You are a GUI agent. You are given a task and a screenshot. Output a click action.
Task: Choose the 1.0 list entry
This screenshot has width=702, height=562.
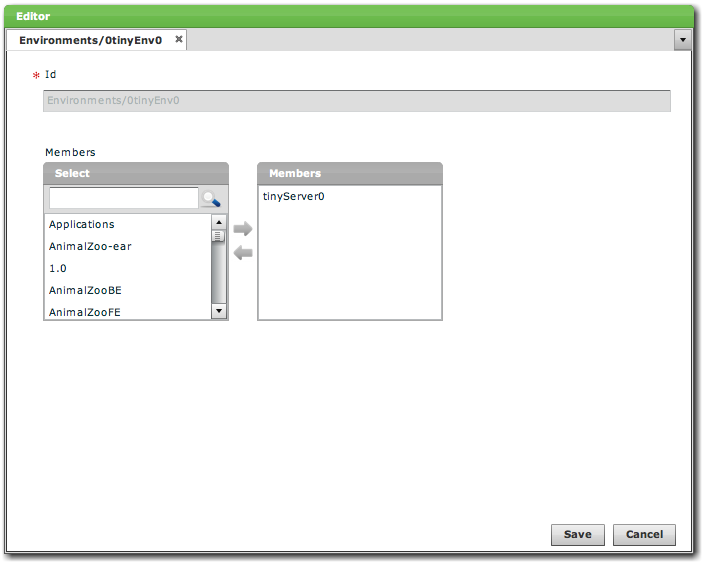(x=58, y=269)
